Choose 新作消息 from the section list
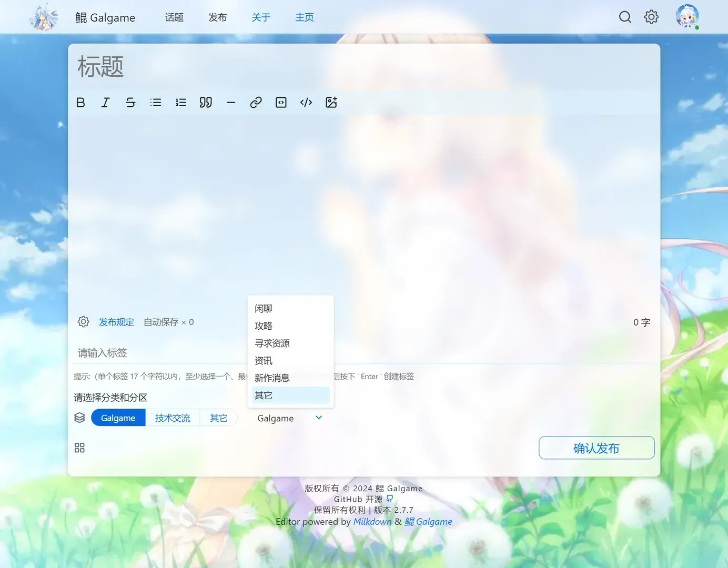728x568 pixels. [291, 378]
